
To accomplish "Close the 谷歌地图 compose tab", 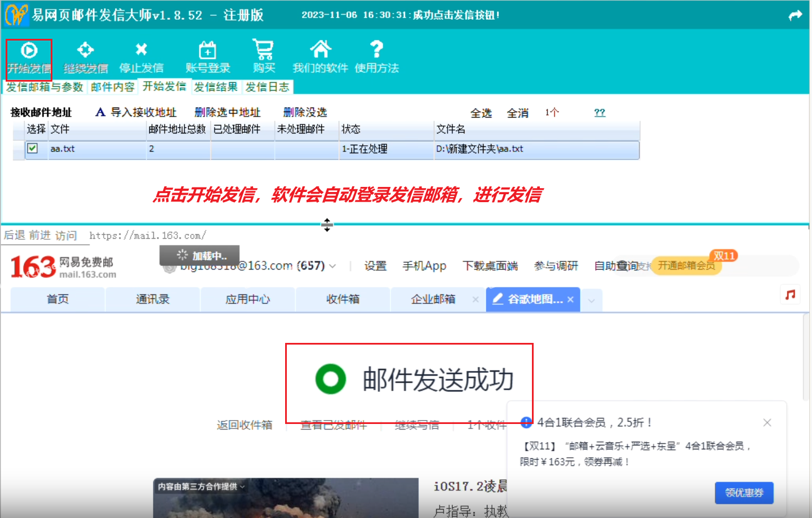I will pos(570,300).
